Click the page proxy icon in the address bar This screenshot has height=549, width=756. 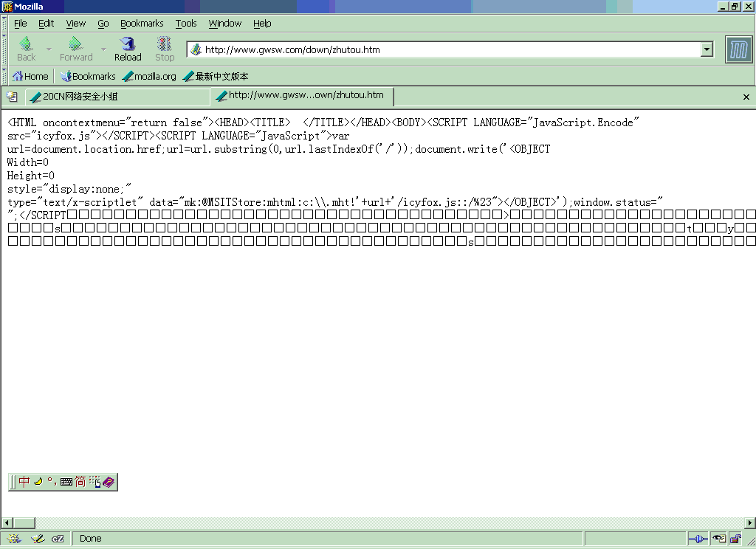tap(196, 49)
